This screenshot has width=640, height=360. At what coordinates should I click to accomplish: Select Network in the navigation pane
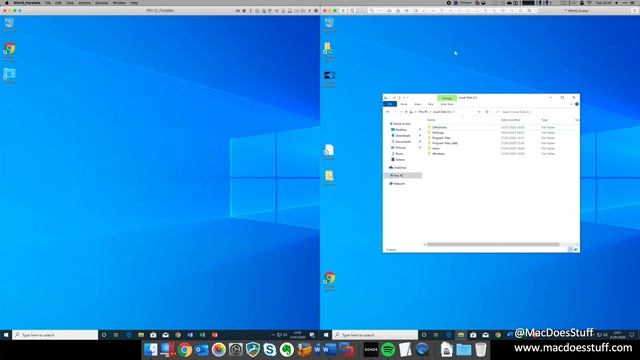click(x=397, y=184)
